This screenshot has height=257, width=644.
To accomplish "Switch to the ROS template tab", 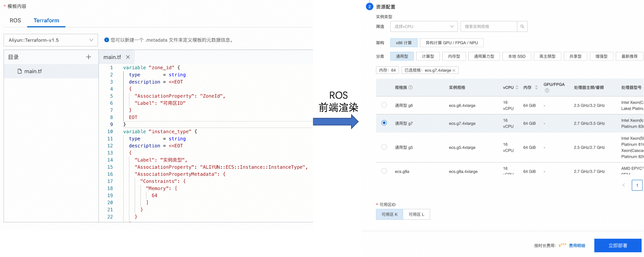I will (15, 21).
